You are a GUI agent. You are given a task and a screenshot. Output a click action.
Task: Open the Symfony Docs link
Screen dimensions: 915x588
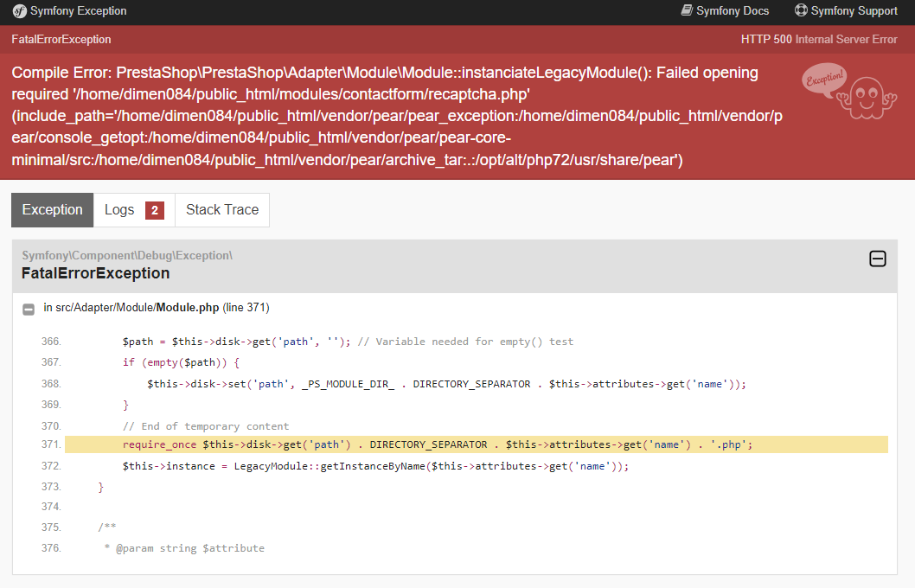click(725, 11)
